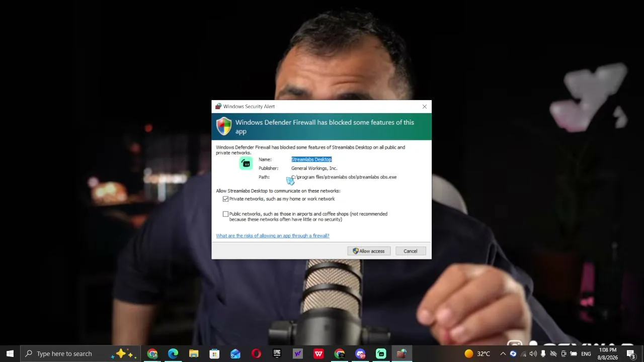Screen dimensions: 644x362
Task: Click the Meet Now camera tray icon
Action: click(563, 353)
